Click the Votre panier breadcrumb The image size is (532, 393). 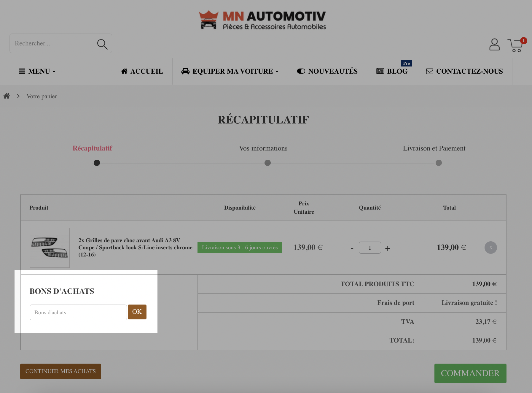coord(42,96)
